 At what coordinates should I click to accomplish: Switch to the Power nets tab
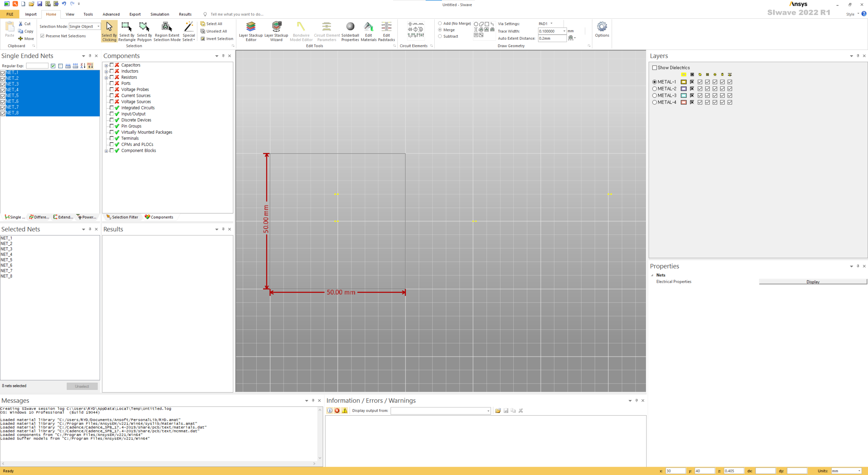87,217
